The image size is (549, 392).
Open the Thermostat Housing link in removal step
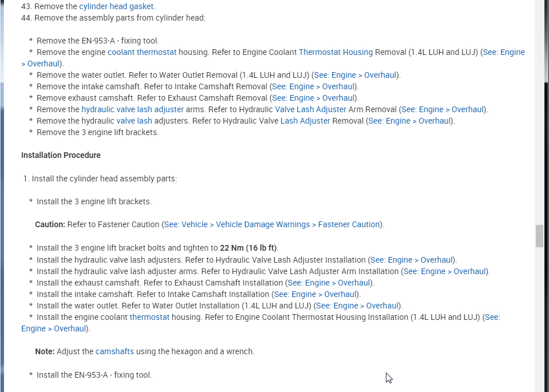pos(335,52)
